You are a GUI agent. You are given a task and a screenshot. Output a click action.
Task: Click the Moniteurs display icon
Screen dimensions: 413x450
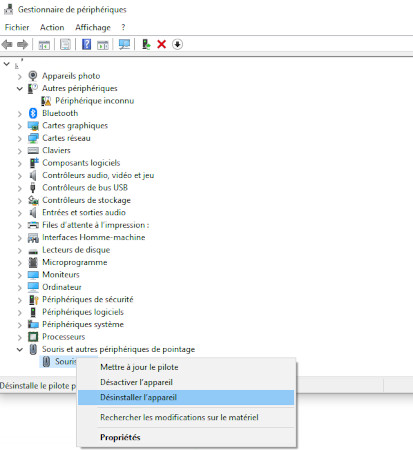(x=33, y=275)
